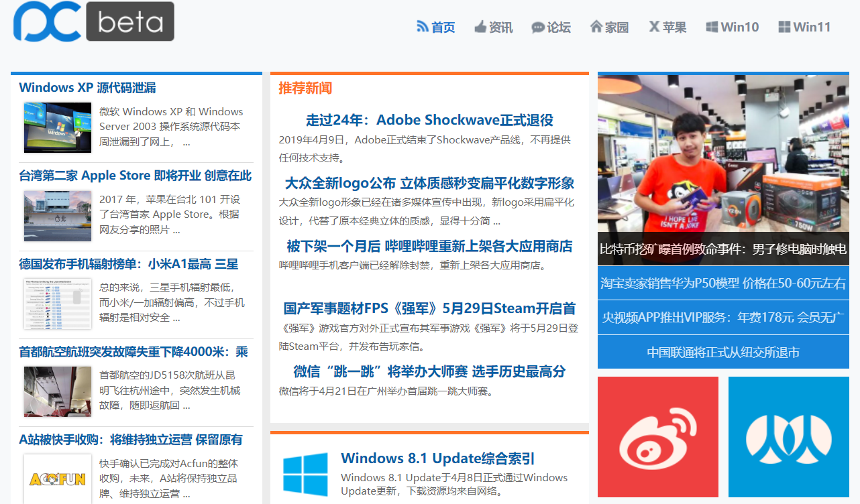Image resolution: width=860 pixels, height=504 pixels.
Task: Select the 淘宝卖家销售华为P50模型 banner
Action: pos(722,283)
